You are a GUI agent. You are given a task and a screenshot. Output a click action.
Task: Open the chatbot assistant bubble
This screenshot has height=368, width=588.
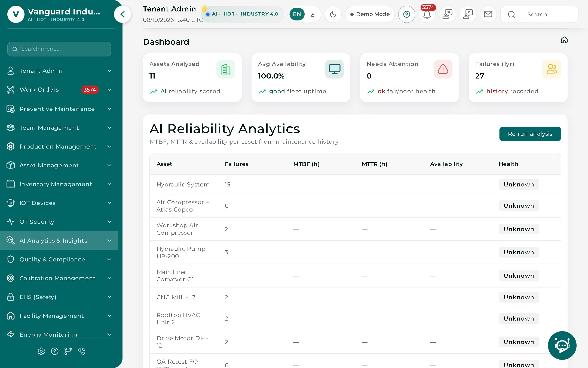point(562,345)
